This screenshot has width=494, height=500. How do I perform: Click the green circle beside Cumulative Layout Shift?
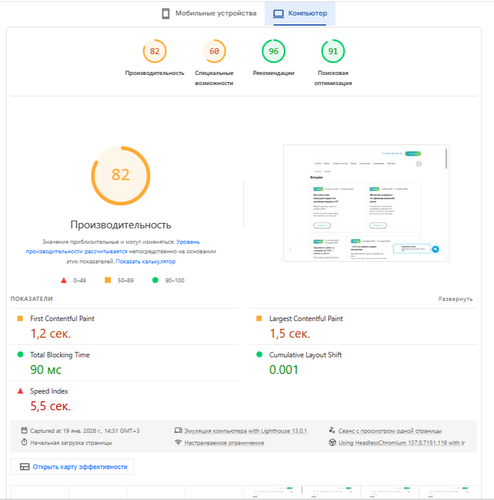(259, 355)
